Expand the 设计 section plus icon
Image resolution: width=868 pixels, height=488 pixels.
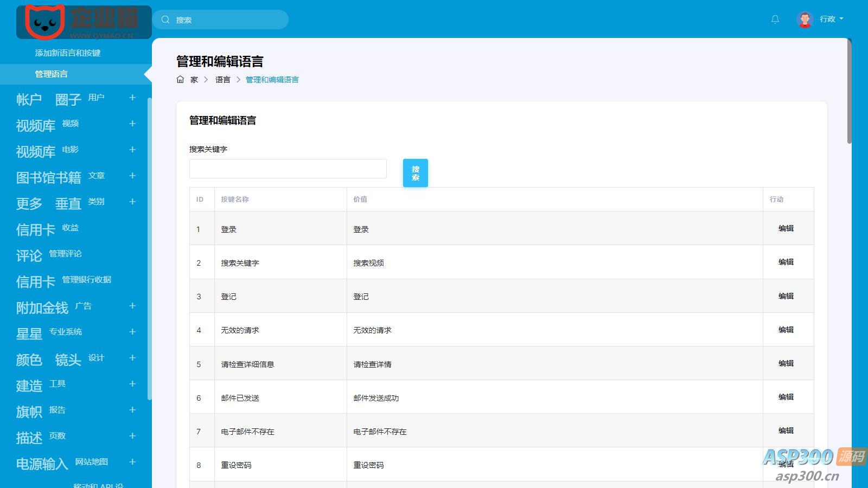point(132,358)
